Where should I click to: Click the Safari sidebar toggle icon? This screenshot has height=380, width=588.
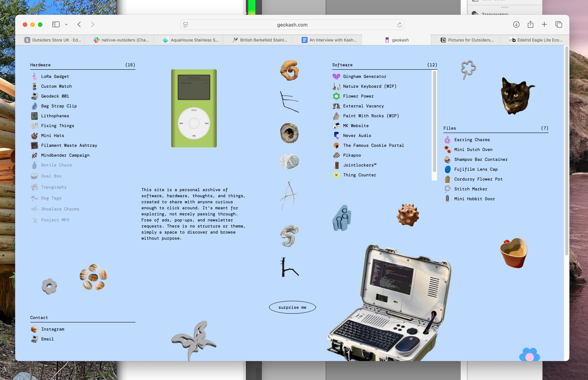pyautogui.click(x=56, y=24)
